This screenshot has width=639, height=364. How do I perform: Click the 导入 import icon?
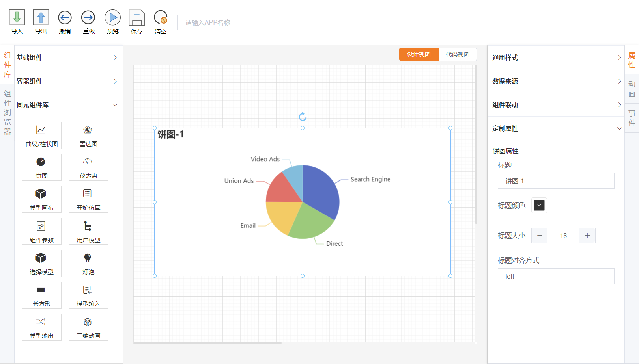point(17,18)
